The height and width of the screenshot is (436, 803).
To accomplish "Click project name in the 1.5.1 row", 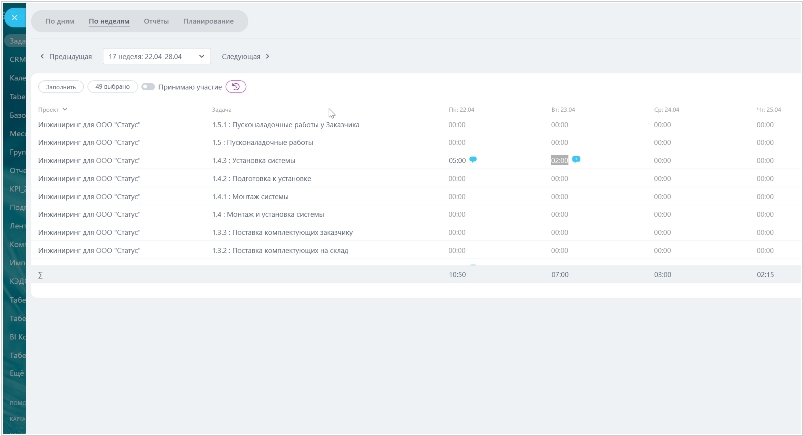I will [89, 124].
